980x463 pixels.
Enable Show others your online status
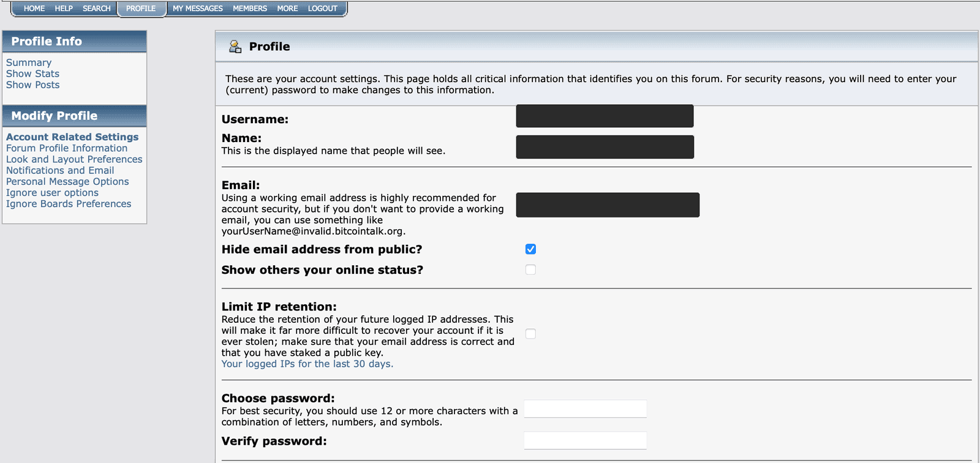click(530, 270)
